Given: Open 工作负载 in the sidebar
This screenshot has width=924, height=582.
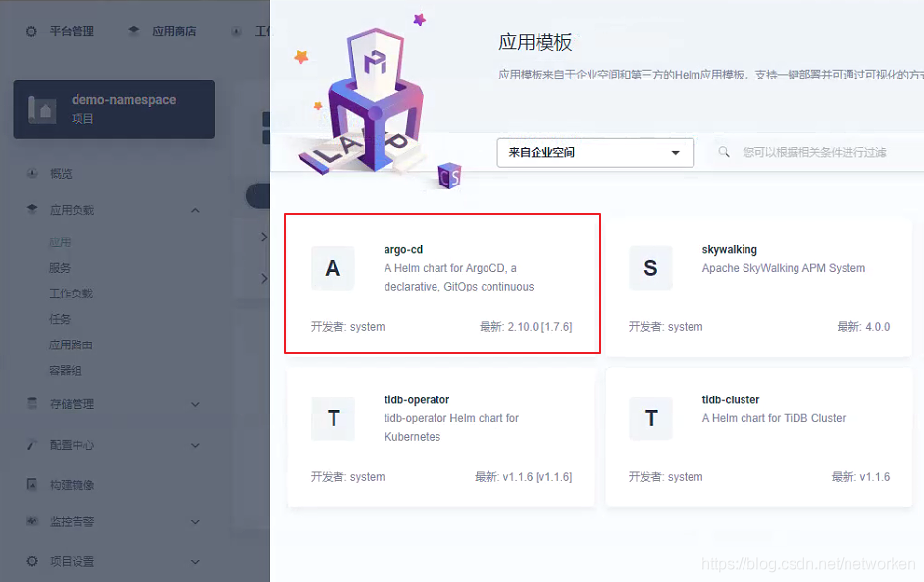Looking at the screenshot, I should pyautogui.click(x=72, y=293).
